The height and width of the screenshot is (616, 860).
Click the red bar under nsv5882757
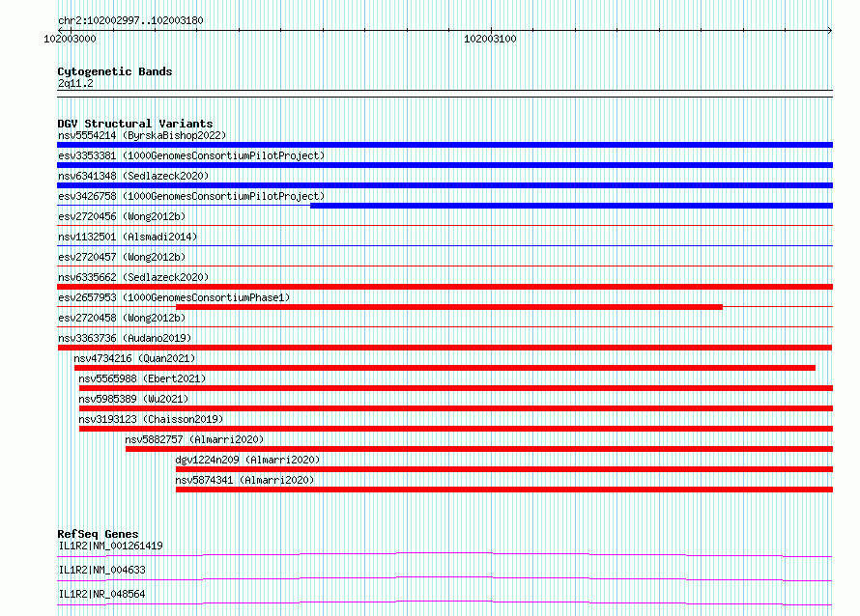479,449
